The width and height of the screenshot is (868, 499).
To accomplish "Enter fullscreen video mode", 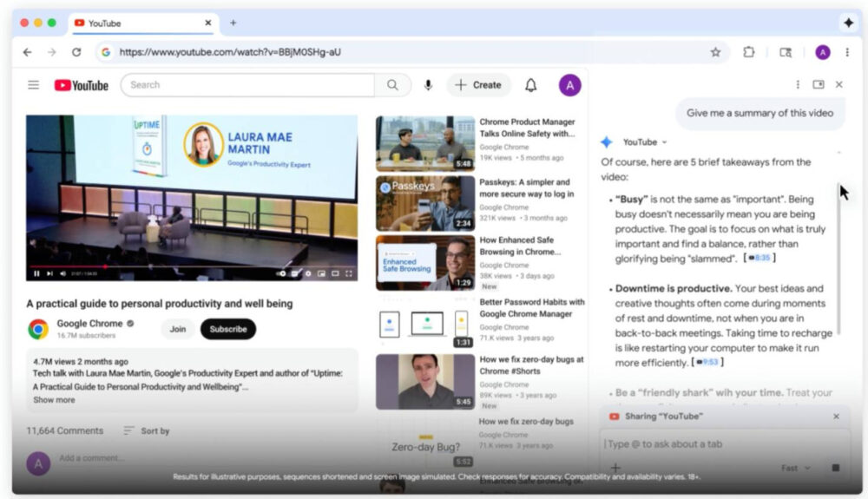I will [349, 273].
